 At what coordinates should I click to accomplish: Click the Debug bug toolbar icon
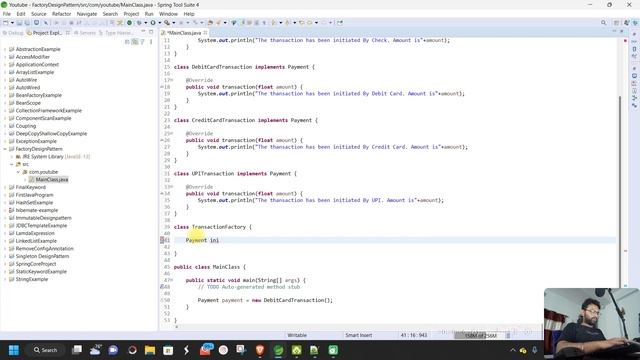pos(139,23)
